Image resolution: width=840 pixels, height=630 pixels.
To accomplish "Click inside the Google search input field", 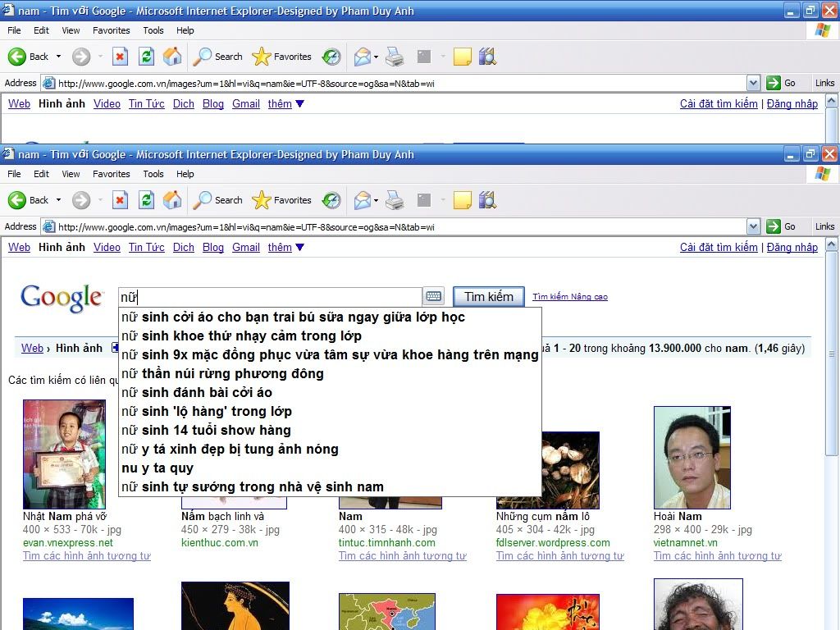I will coord(270,297).
